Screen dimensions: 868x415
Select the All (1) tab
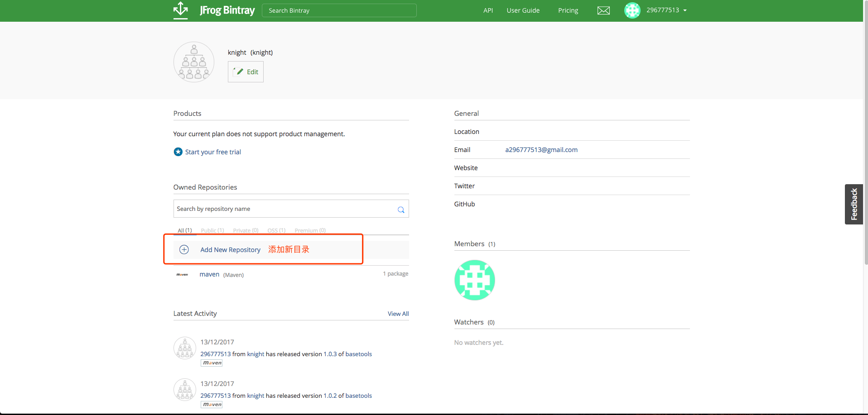185,230
